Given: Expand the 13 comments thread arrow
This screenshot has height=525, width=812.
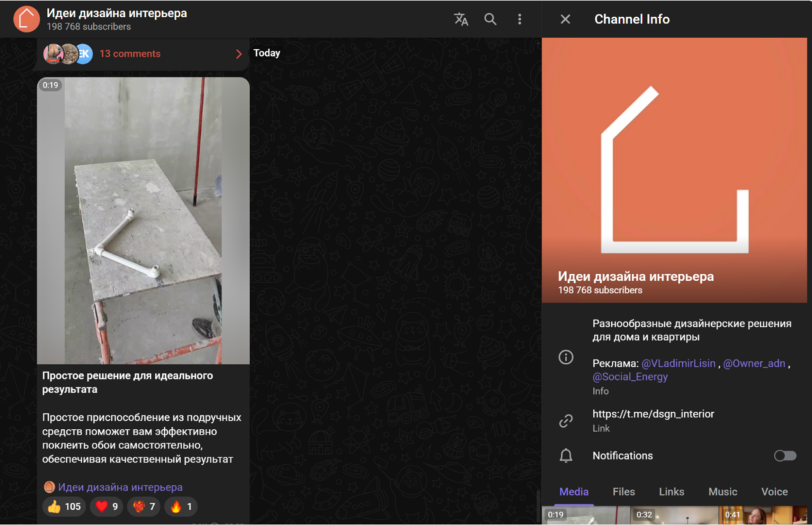Looking at the screenshot, I should click(x=239, y=54).
